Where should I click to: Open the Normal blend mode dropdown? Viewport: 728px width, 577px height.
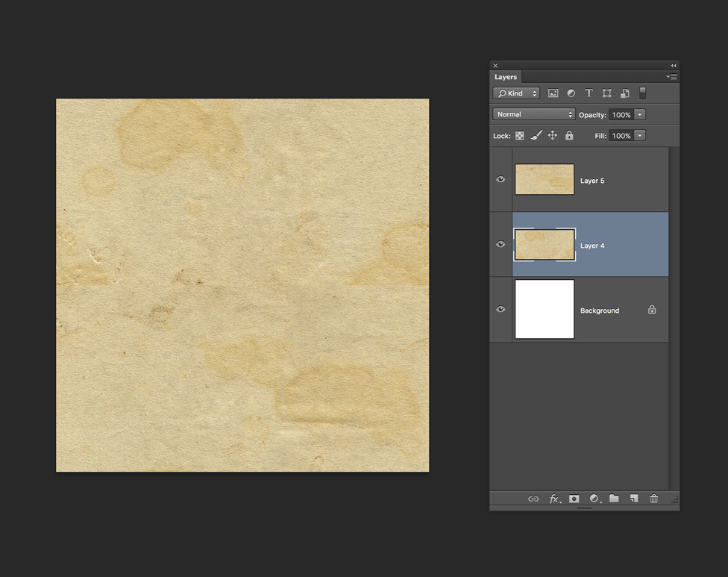pos(534,114)
